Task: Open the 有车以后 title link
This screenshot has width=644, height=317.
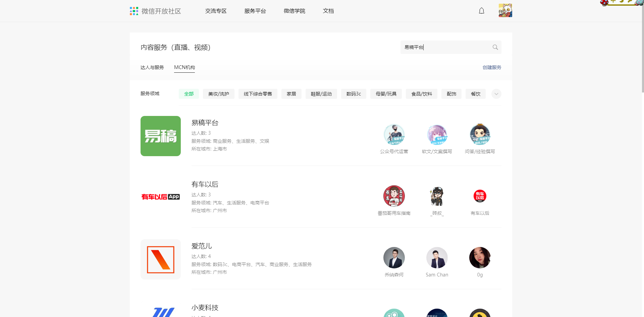Action: pyautogui.click(x=205, y=184)
